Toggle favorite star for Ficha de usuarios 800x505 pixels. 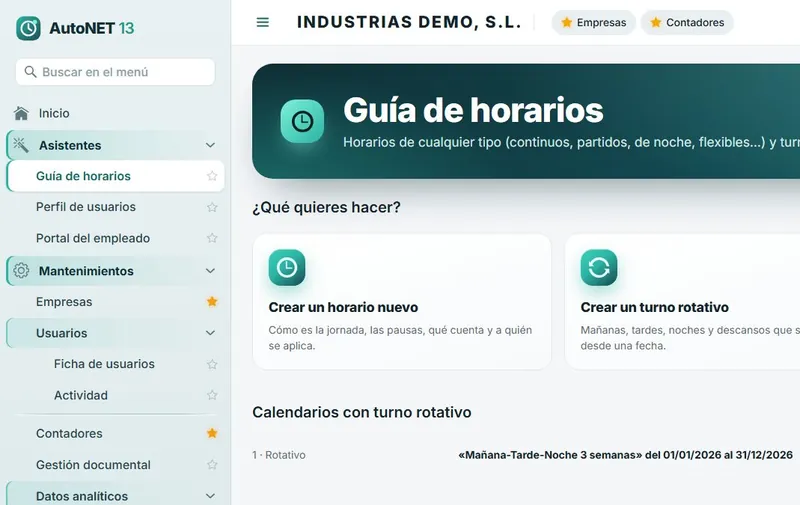[x=212, y=364]
